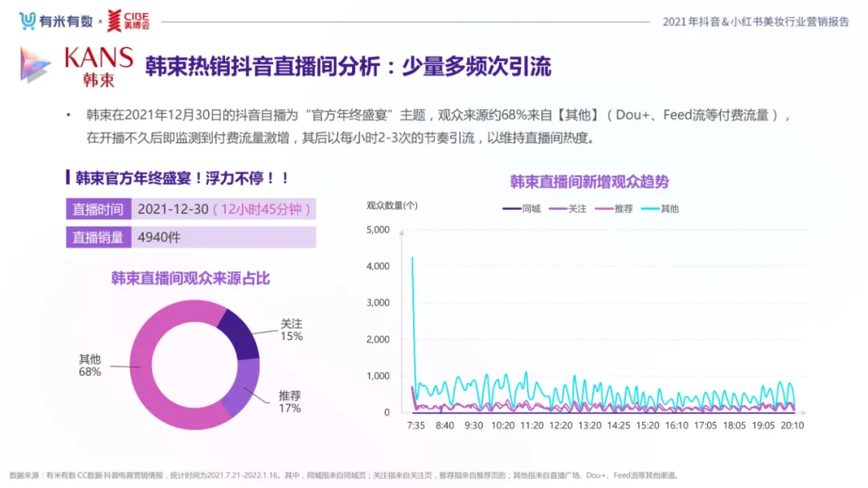Click the data source footnote 数据来源
Viewport: 868px width, 488px height.
(x=344, y=475)
